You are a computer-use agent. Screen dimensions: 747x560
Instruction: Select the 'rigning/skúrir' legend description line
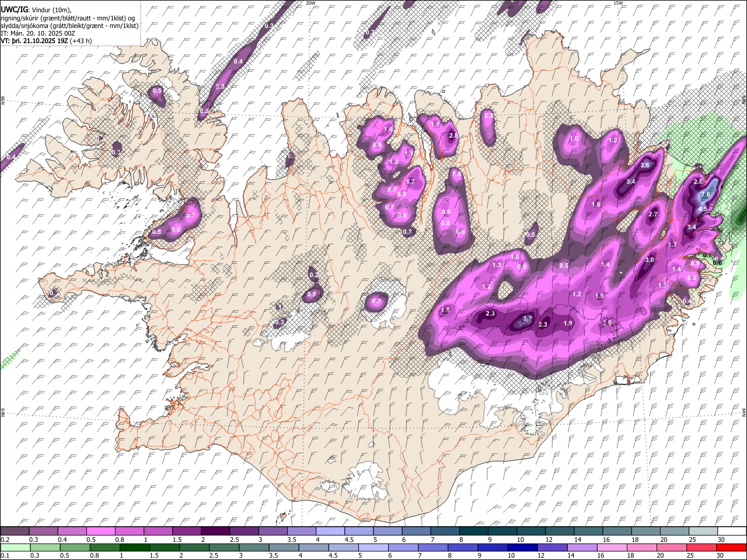click(x=68, y=19)
